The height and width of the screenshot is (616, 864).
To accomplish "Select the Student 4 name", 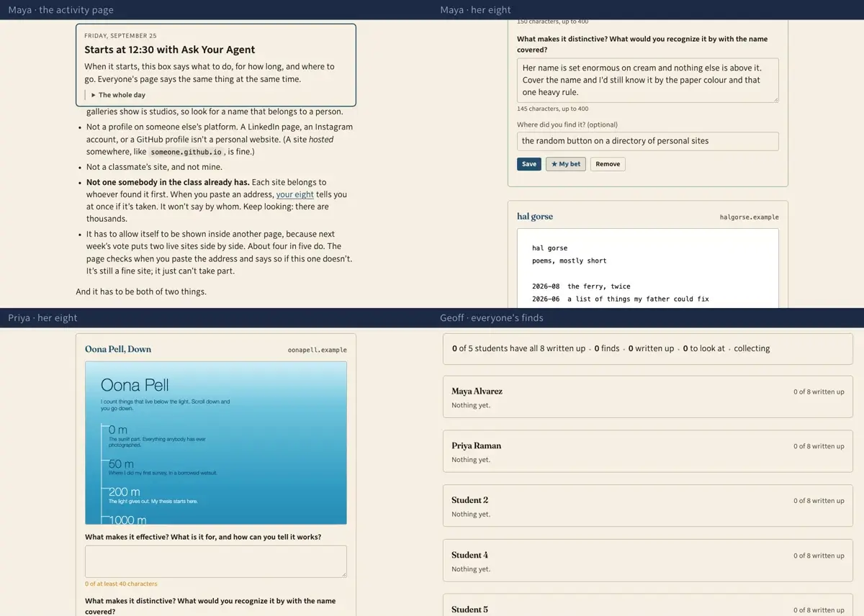I will [469, 555].
